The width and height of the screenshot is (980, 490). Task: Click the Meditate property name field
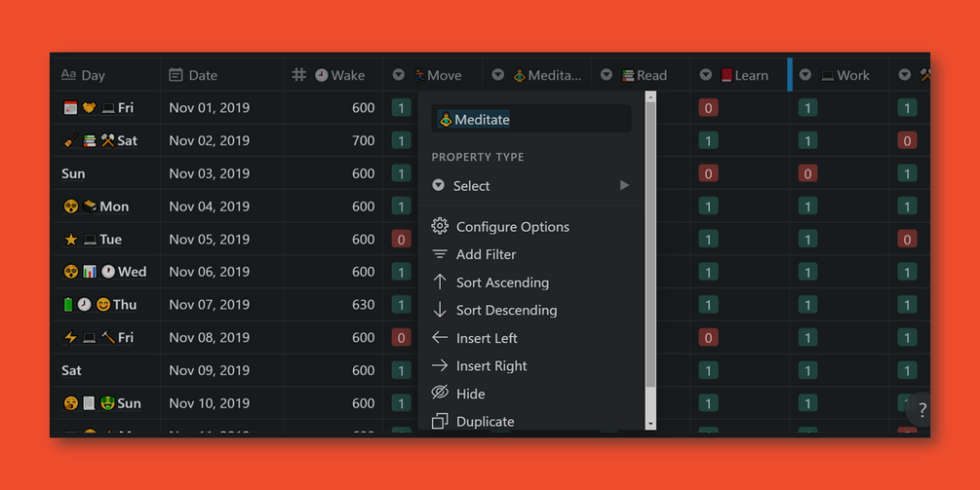pos(531,119)
